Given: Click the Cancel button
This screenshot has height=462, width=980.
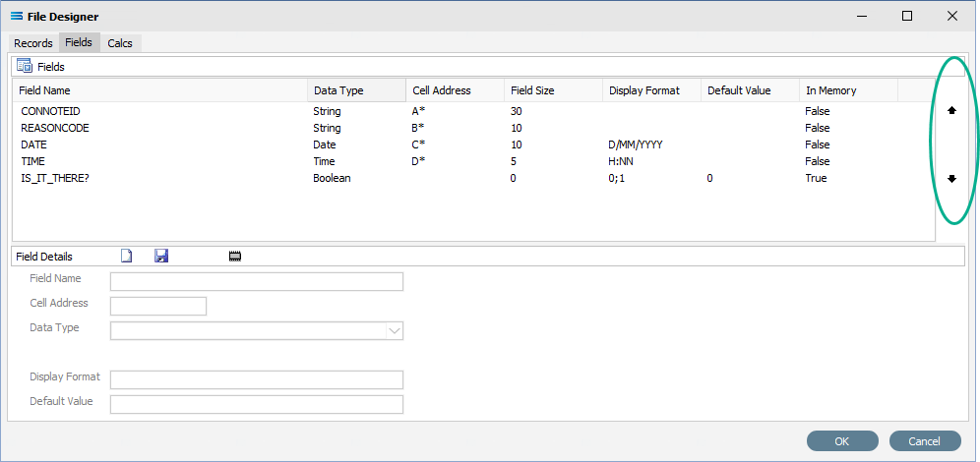Looking at the screenshot, I should (x=924, y=440).
